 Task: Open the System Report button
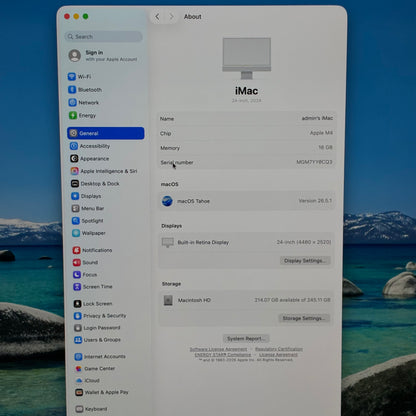coord(246,339)
